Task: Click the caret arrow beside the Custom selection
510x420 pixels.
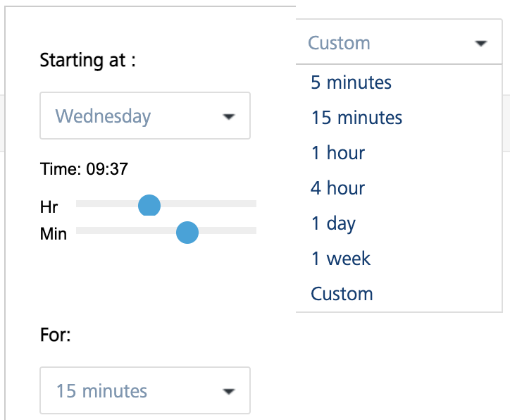Action: coord(481,44)
